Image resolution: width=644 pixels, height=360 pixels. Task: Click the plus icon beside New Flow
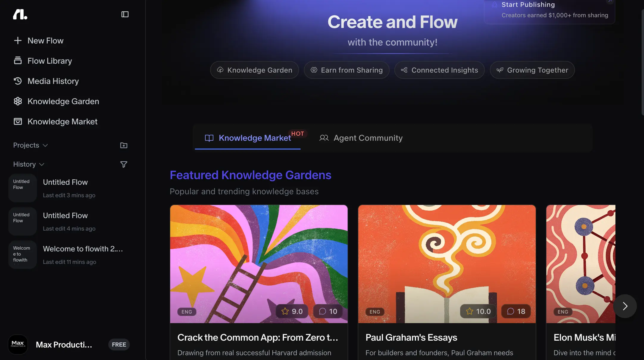[18, 40]
